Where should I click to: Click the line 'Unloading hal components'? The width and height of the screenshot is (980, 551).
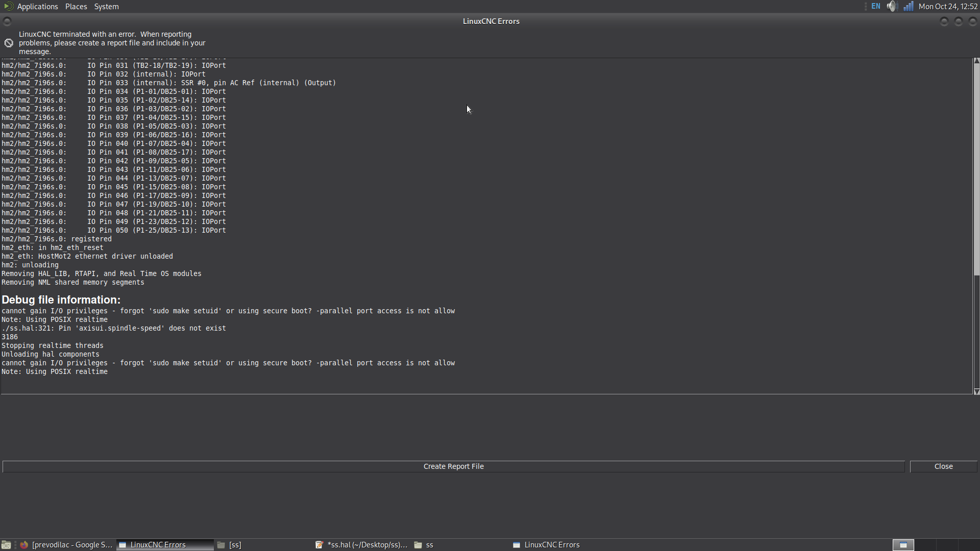pos(51,354)
